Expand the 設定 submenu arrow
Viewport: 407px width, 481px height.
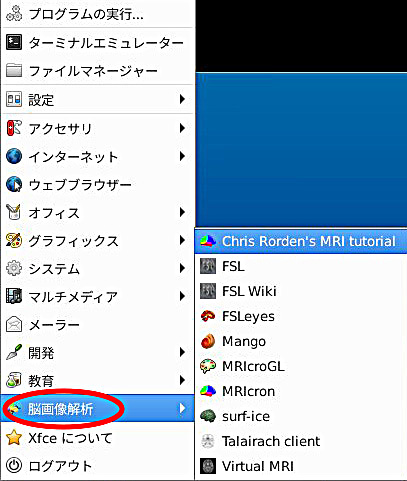pyautogui.click(x=182, y=99)
